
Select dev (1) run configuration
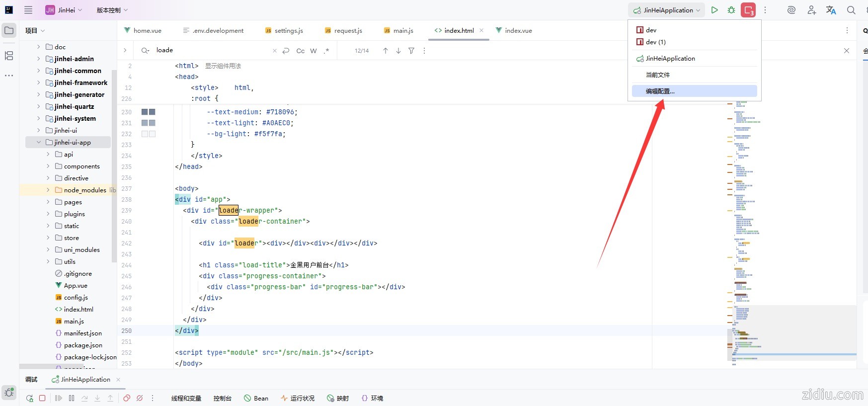(695, 42)
